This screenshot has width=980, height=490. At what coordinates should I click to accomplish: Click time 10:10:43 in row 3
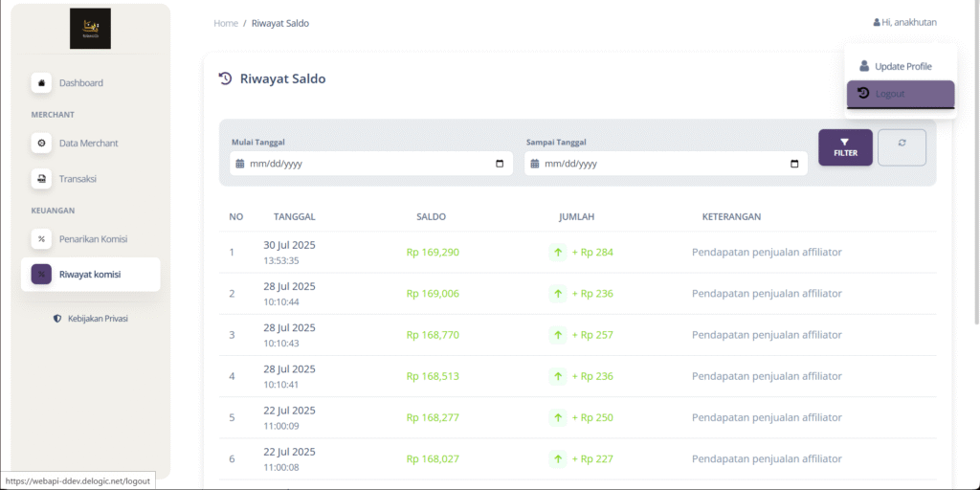[x=281, y=344]
